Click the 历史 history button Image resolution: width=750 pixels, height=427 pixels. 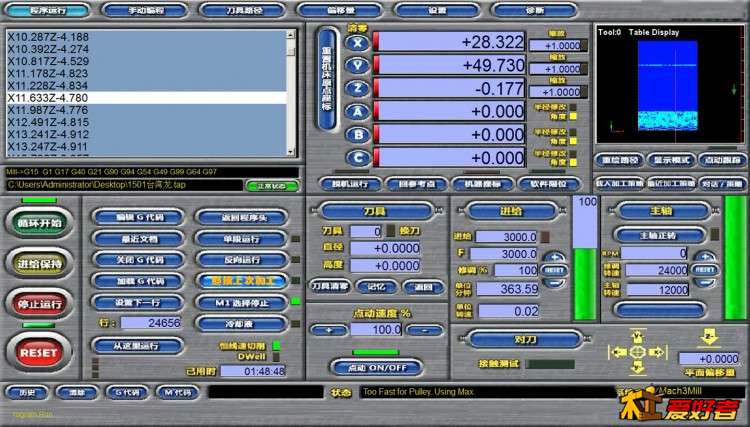click(x=27, y=393)
